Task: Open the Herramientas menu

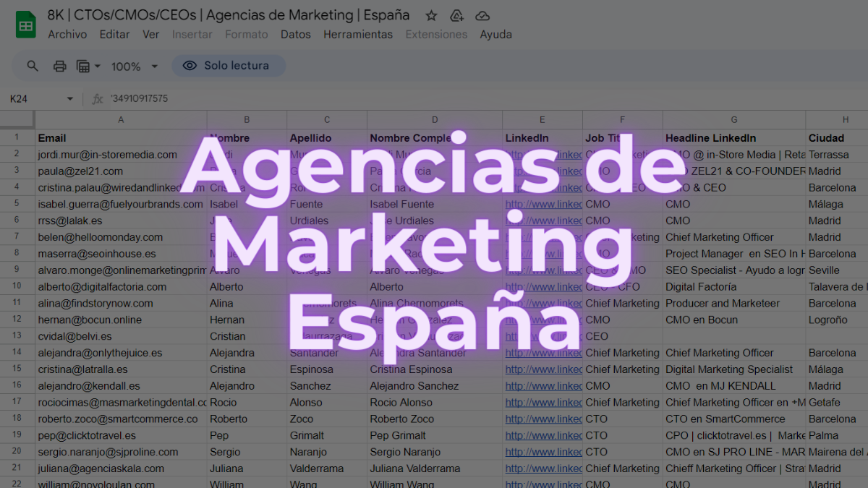Action: (x=358, y=34)
